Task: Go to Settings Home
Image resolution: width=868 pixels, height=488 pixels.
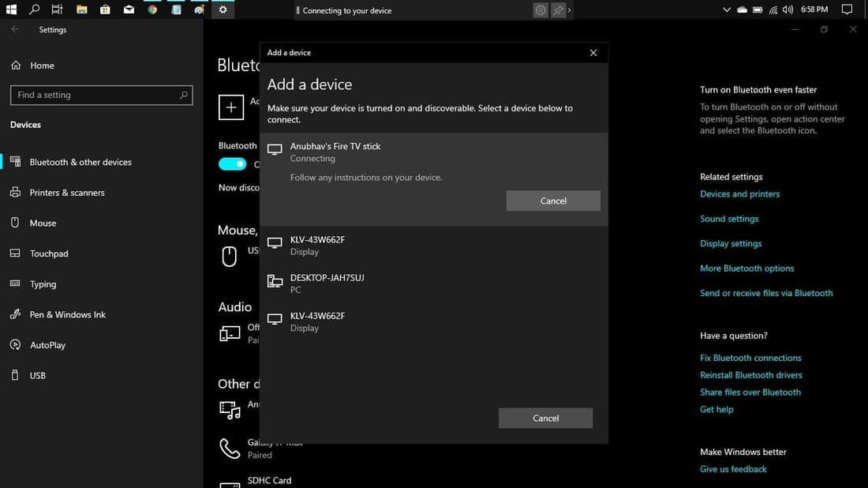Action: pos(33,66)
